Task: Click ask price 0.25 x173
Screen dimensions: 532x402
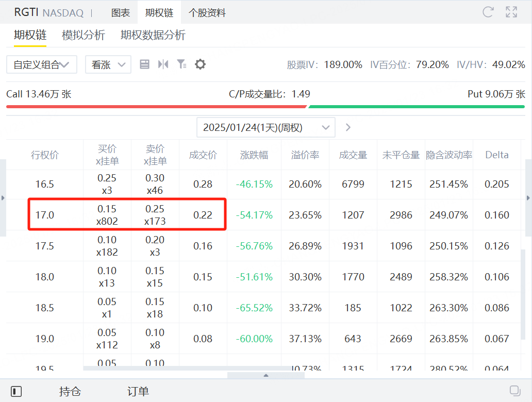Action: click(155, 215)
